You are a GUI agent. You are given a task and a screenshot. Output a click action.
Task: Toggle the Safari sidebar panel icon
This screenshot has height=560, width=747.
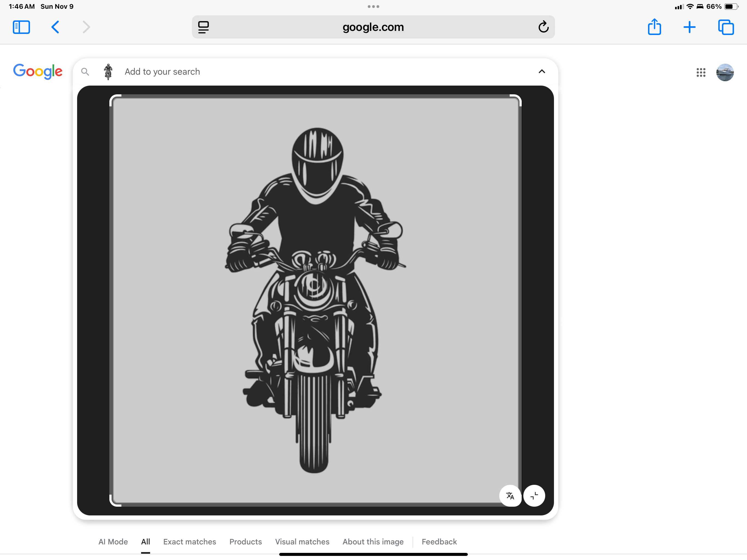point(21,27)
